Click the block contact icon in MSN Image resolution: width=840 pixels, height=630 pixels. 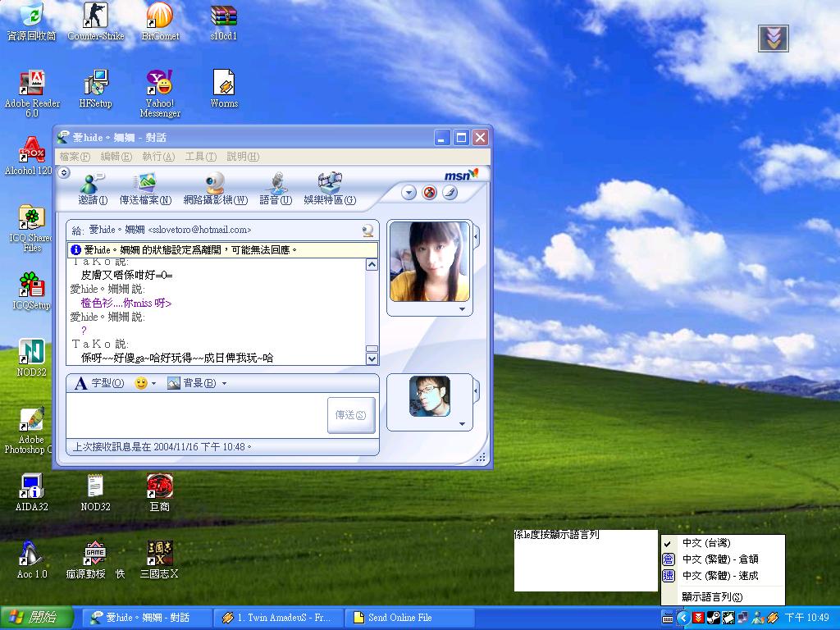point(429,192)
